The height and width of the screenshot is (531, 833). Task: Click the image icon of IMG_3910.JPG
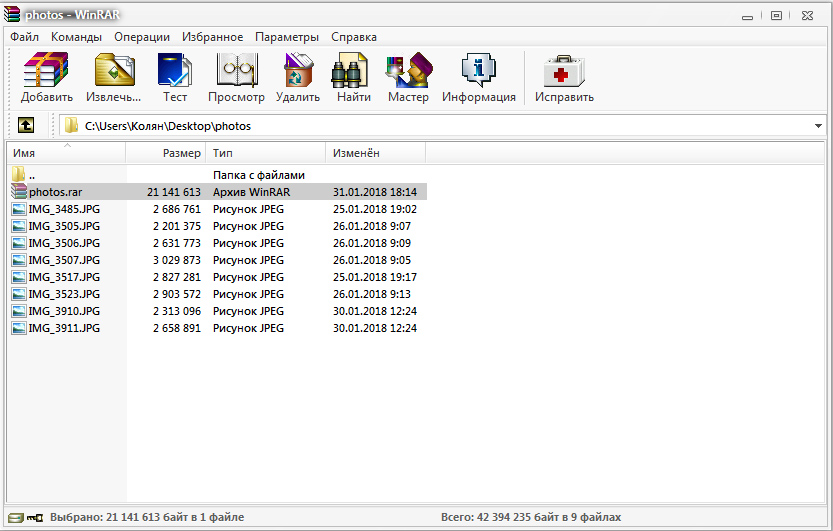tap(19, 311)
